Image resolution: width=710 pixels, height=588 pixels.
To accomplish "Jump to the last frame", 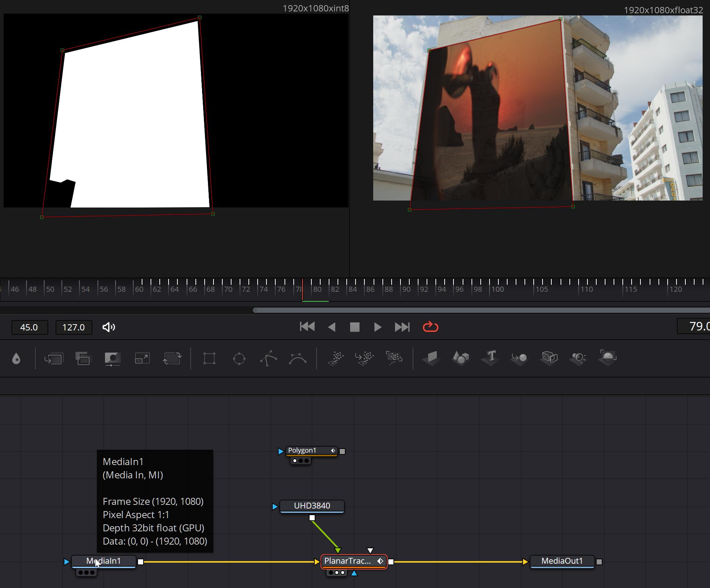I will click(x=402, y=327).
